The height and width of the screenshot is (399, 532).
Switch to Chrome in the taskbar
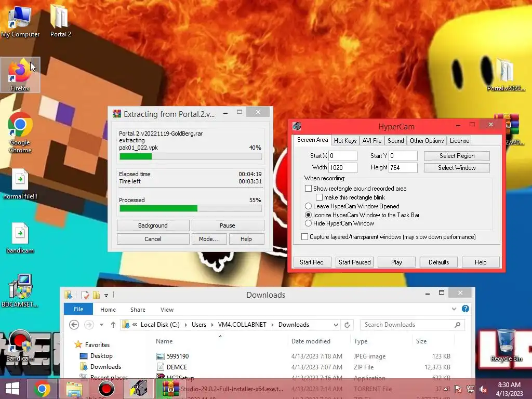[x=42, y=389]
